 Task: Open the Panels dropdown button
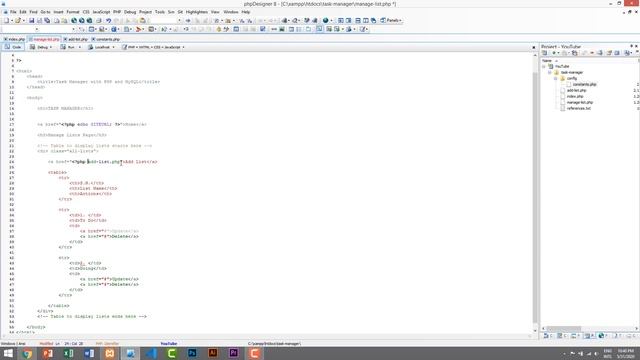(x=391, y=20)
